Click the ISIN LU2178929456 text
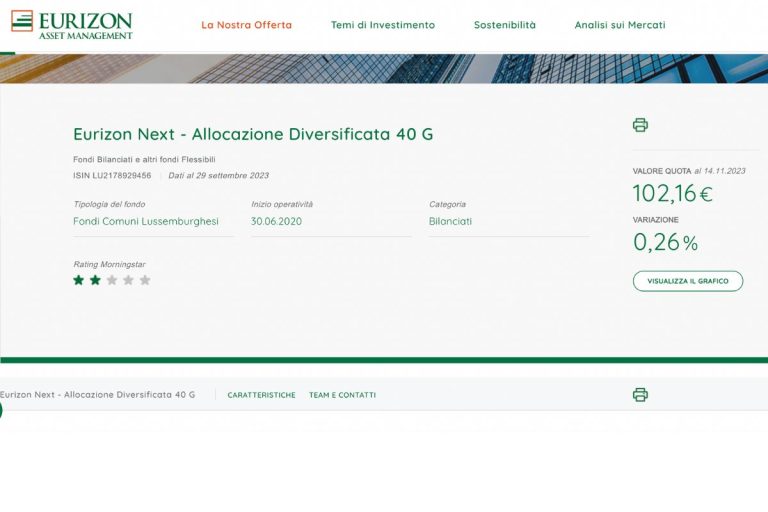The image size is (768, 512). point(112,175)
